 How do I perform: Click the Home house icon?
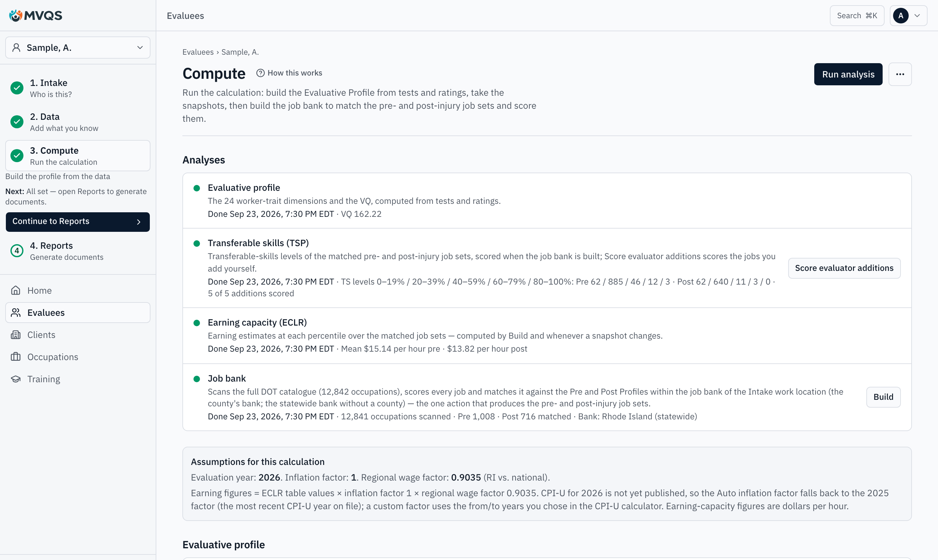click(x=16, y=290)
